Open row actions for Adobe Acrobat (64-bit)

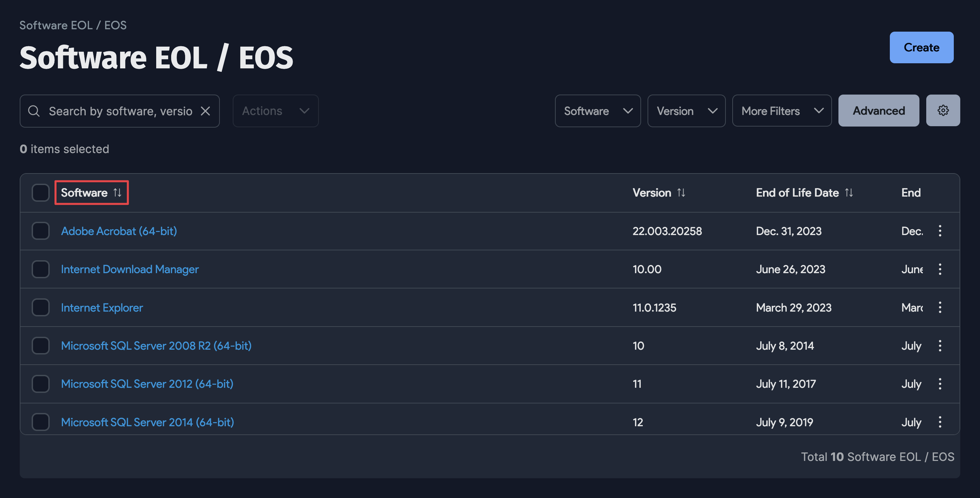[x=940, y=231]
